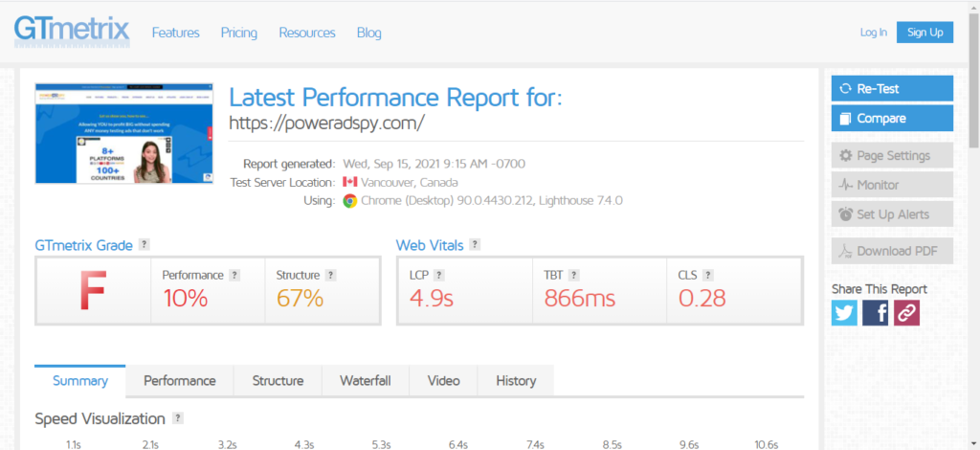Image resolution: width=980 pixels, height=450 pixels.
Task: Click the Sign Up button
Action: (925, 33)
